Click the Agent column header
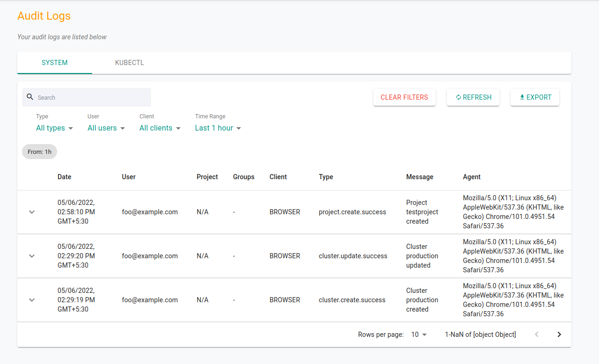Screen dimensions: 599x364 tap(472, 177)
